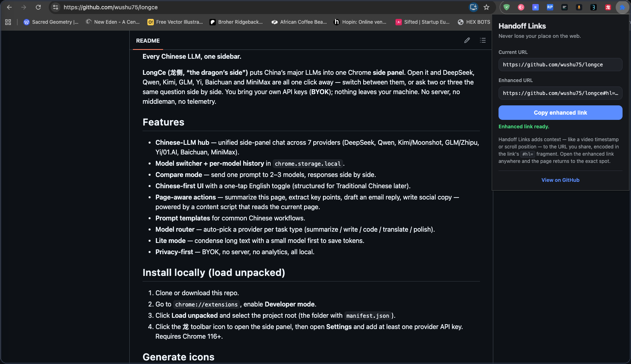The width and height of the screenshot is (631, 364).
Task: Open View on GitHub link
Action: 561,180
